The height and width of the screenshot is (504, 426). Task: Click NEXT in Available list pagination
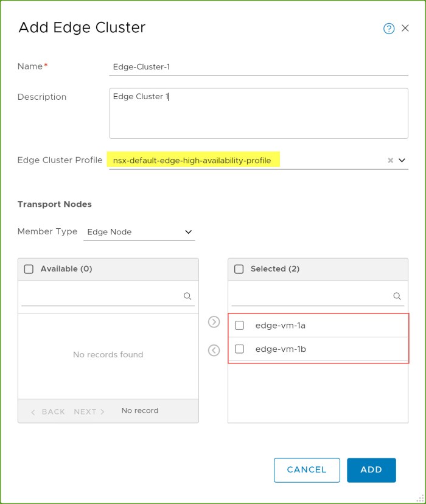pos(89,411)
